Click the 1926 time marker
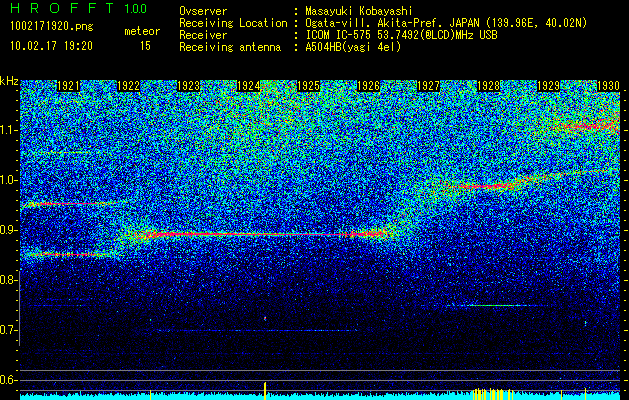The width and height of the screenshot is (629, 400). point(368,86)
